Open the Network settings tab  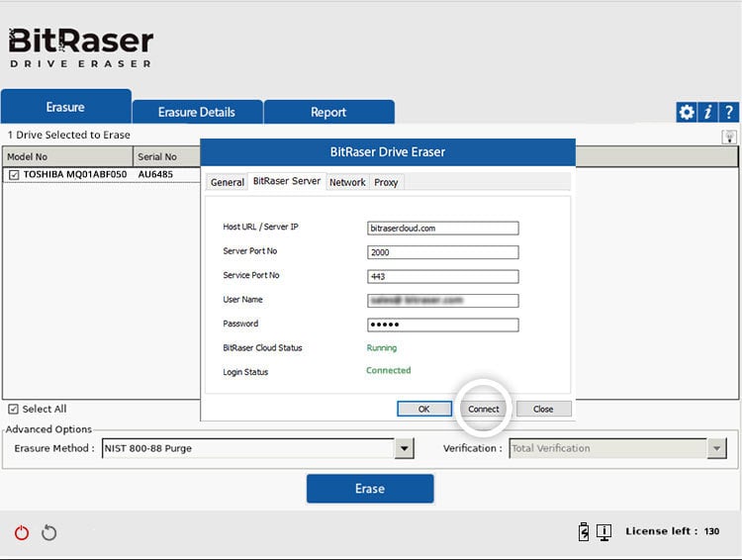(x=347, y=182)
